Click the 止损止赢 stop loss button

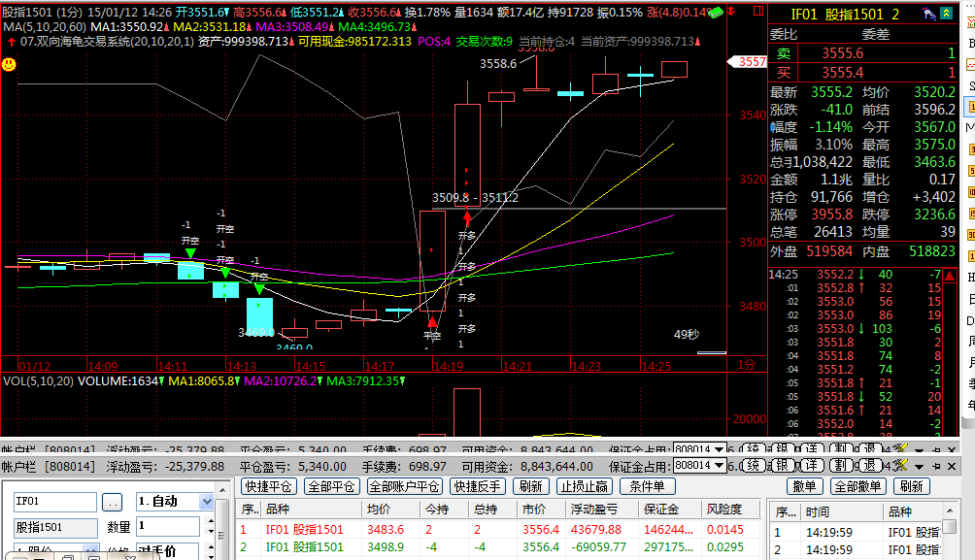click(x=585, y=486)
